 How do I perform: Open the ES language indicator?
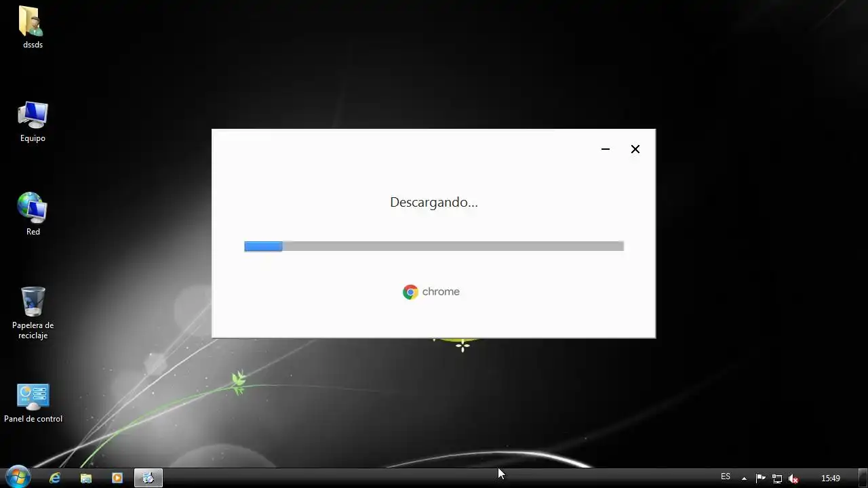pyautogui.click(x=726, y=477)
